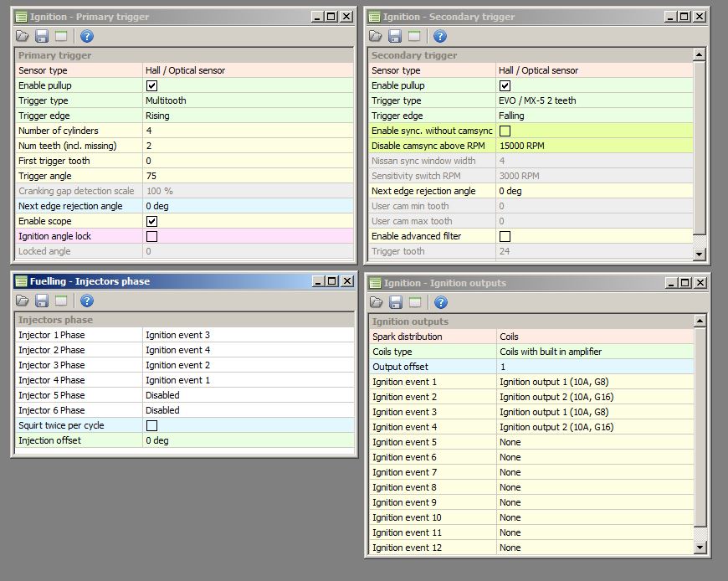The height and width of the screenshot is (581, 728).
Task: Open help in the Ignition outputs window
Action: [x=440, y=302]
